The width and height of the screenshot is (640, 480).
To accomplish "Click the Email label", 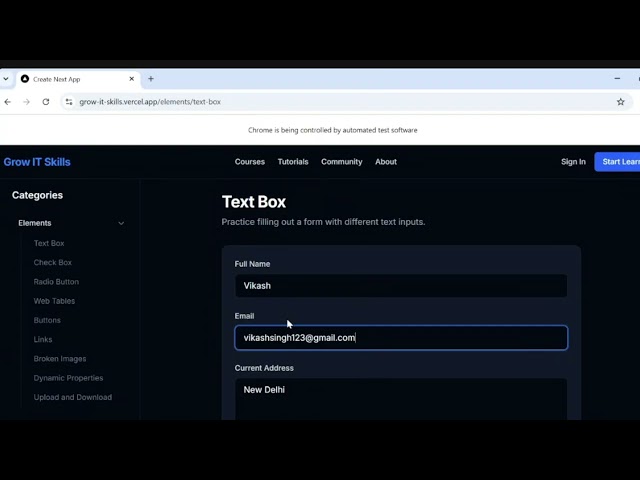I will pyautogui.click(x=244, y=316).
